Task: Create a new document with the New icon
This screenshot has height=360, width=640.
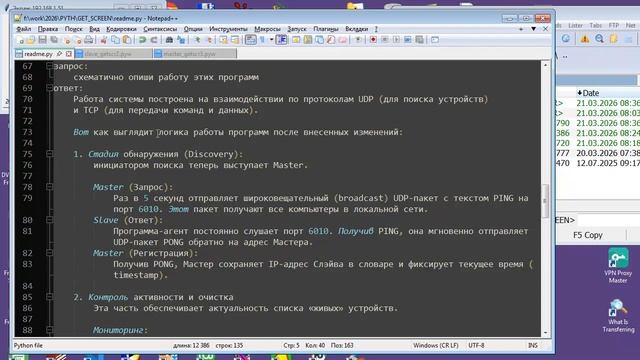Action: [19, 40]
